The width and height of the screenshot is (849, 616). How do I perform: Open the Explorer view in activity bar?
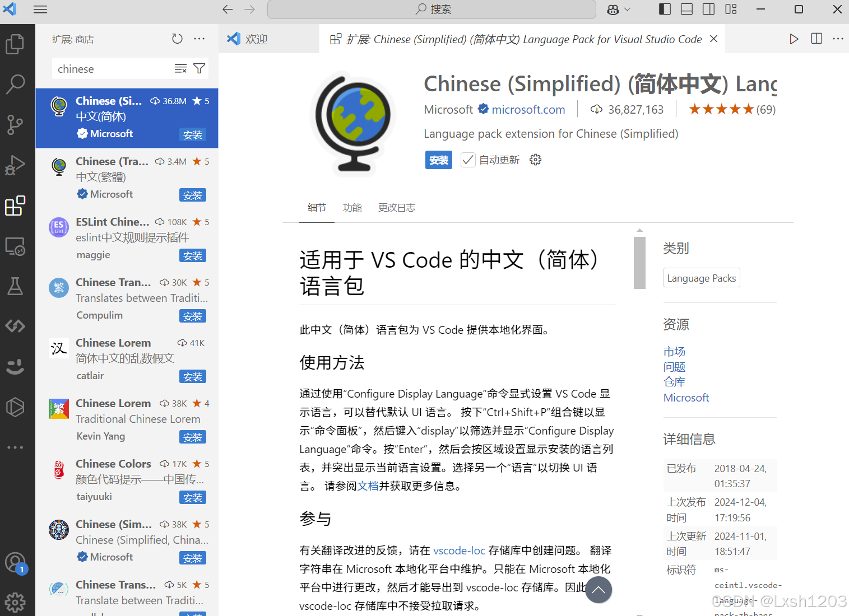[x=15, y=44]
